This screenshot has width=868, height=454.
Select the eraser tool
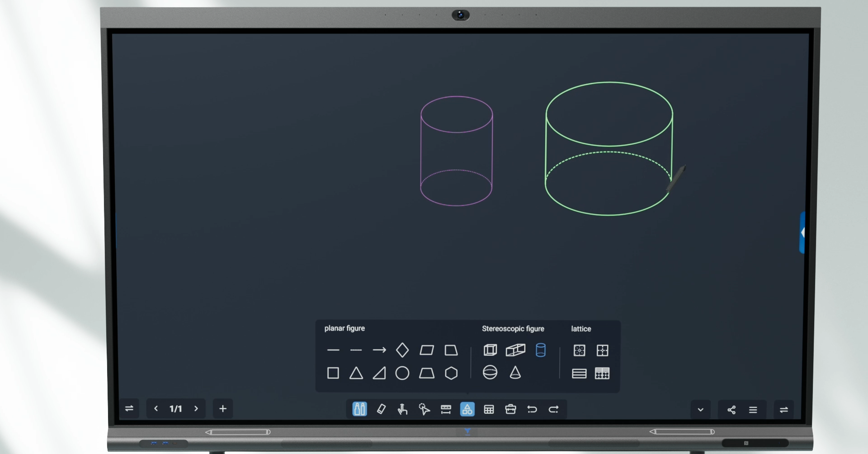tap(381, 409)
